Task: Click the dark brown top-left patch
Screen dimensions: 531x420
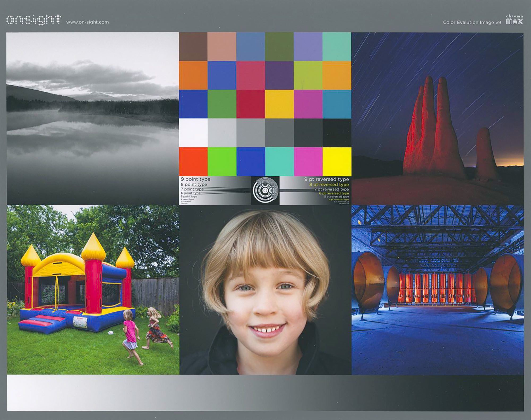Action: pos(193,46)
